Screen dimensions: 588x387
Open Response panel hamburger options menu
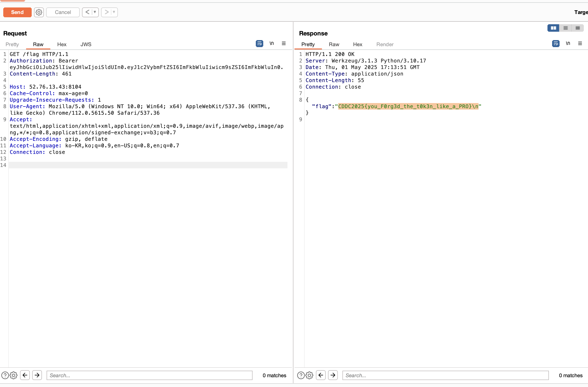point(580,44)
